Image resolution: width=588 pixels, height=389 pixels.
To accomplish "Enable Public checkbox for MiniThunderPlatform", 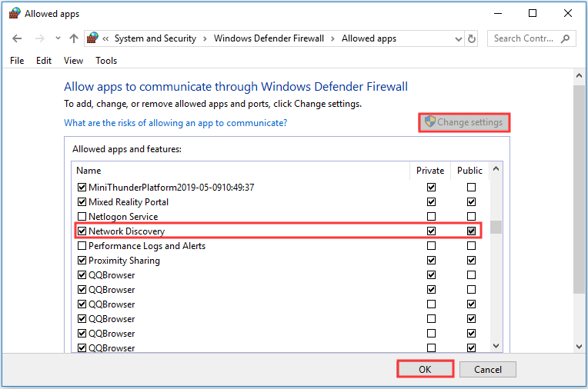I will [471, 187].
